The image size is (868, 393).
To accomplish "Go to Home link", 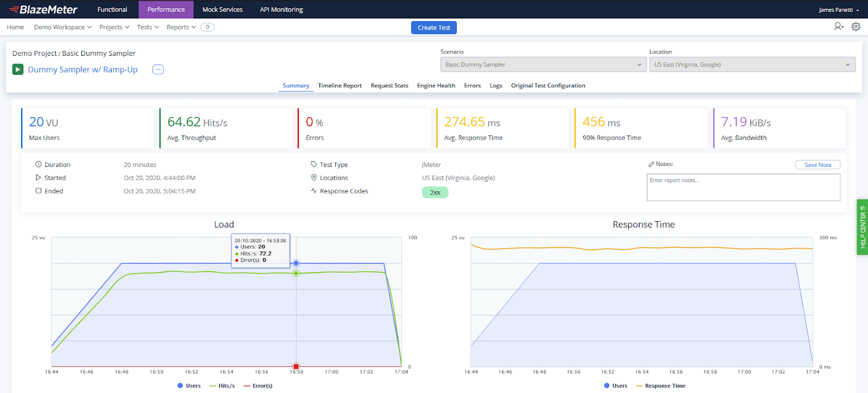I will point(15,27).
